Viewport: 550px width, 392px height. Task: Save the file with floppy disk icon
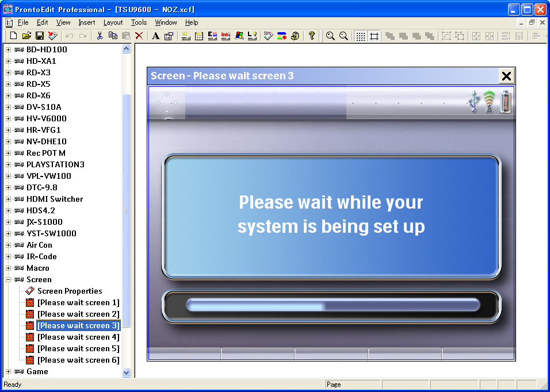[40, 36]
